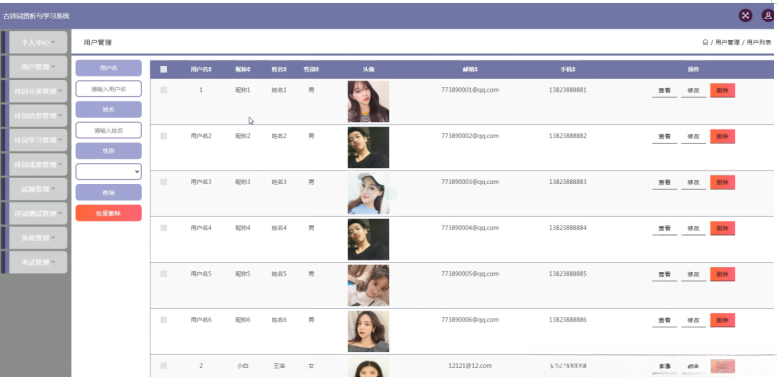Tick the select-all checkbox in table header

(x=164, y=70)
